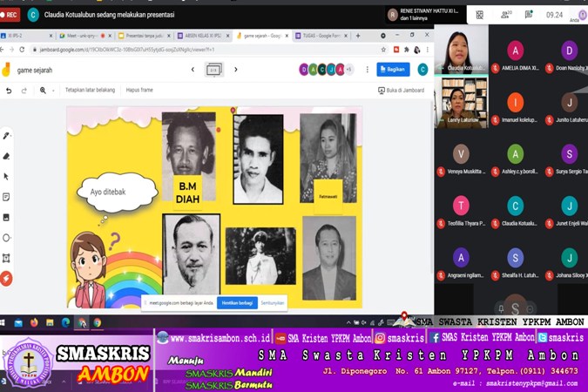588x392 pixels.
Task: Switch to Meet browser tab
Action: [x=84, y=36]
